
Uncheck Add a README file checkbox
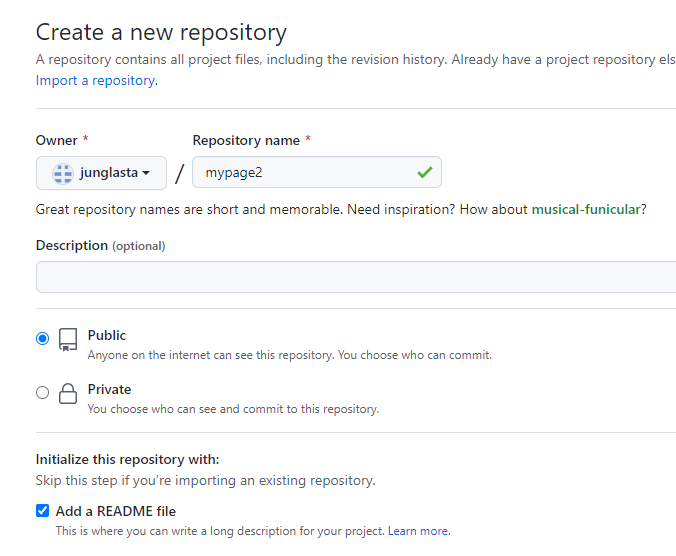pos(42,511)
